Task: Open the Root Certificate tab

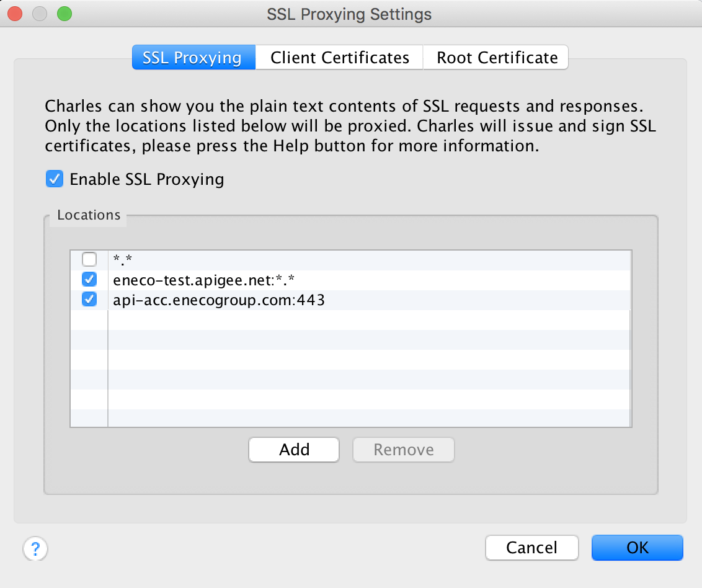Action: (496, 57)
